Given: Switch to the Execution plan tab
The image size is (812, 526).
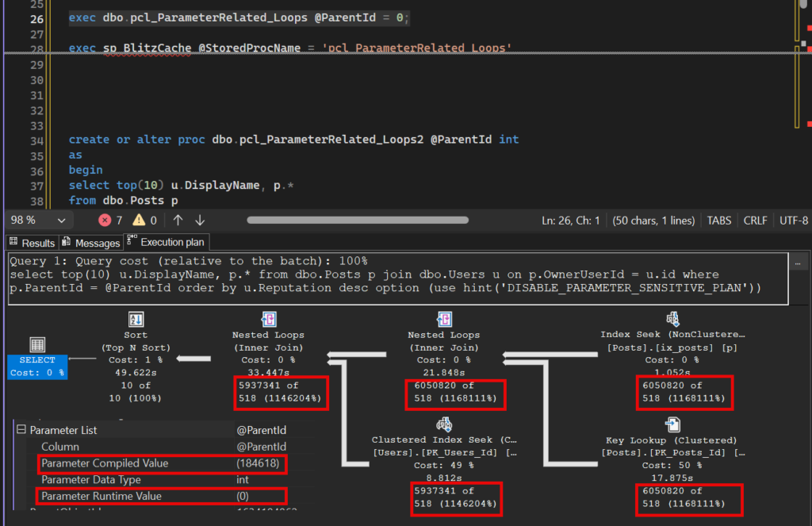Looking at the screenshot, I should click(167, 242).
